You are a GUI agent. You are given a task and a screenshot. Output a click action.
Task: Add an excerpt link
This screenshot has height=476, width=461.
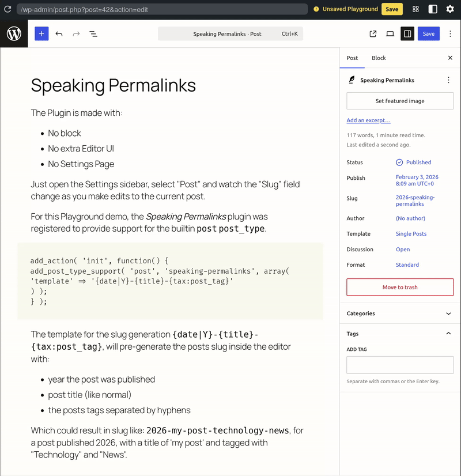pyautogui.click(x=368, y=120)
